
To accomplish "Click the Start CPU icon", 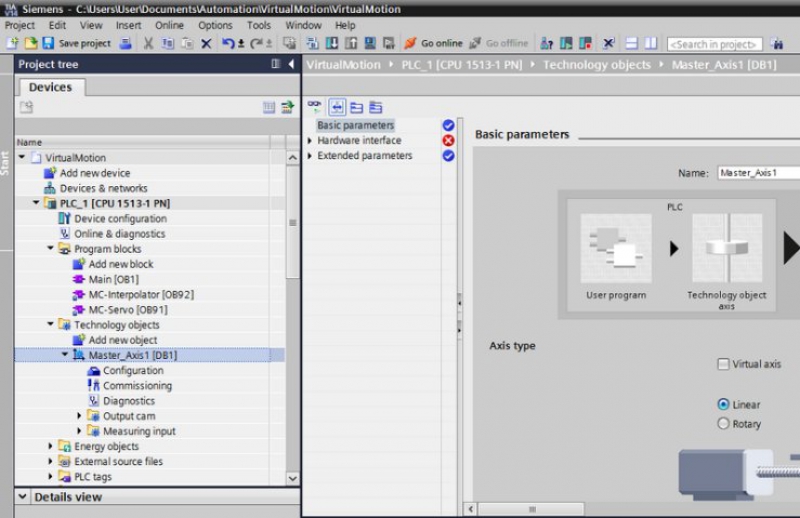I will click(x=566, y=43).
